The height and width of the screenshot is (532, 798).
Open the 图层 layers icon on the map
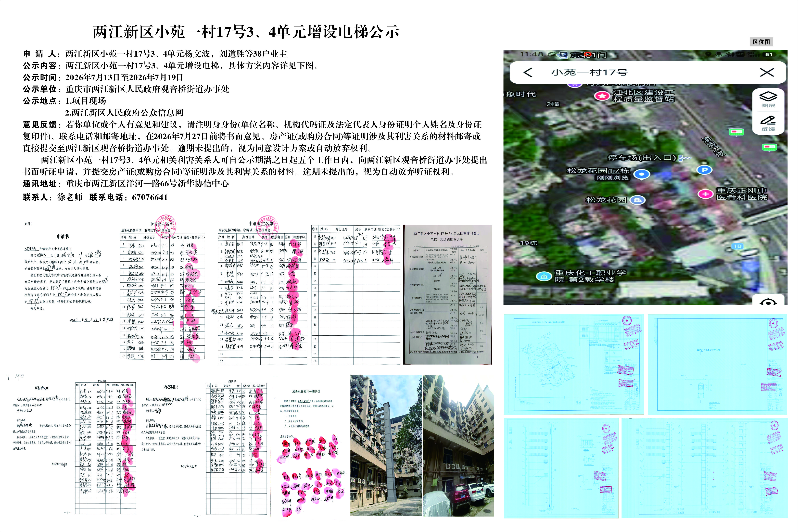click(x=768, y=99)
